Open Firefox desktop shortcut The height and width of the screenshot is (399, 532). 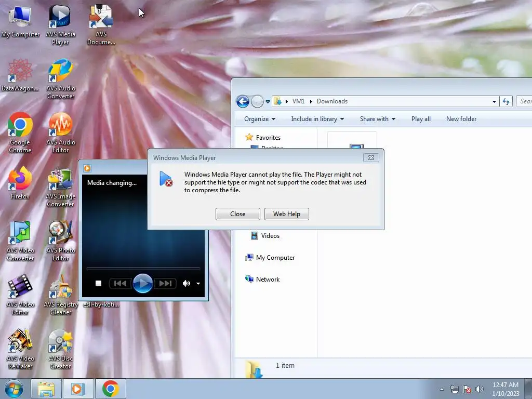(x=20, y=183)
